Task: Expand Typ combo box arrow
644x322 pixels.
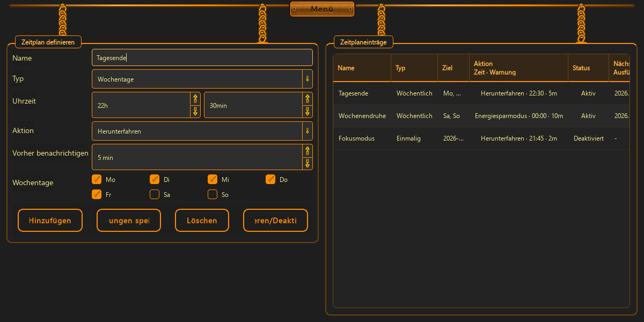Action: 308,79
